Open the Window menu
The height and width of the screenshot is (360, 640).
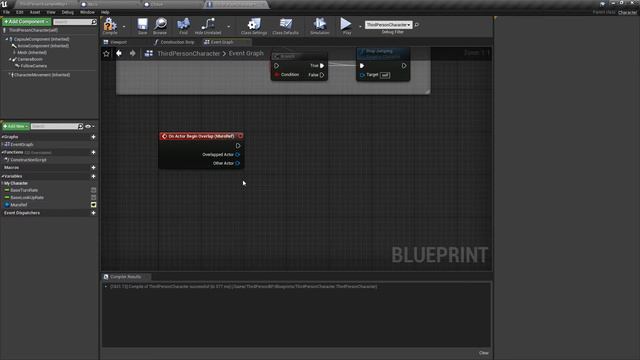point(87,12)
